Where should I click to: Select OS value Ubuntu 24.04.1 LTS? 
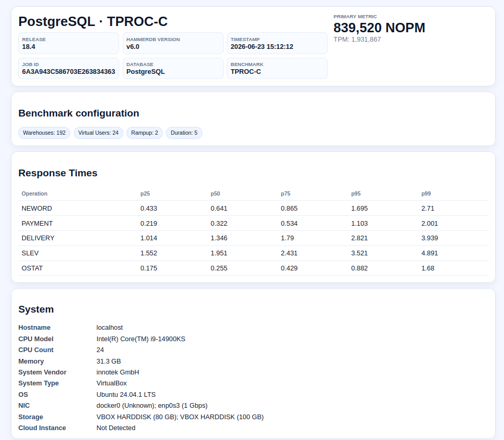[x=126, y=394]
